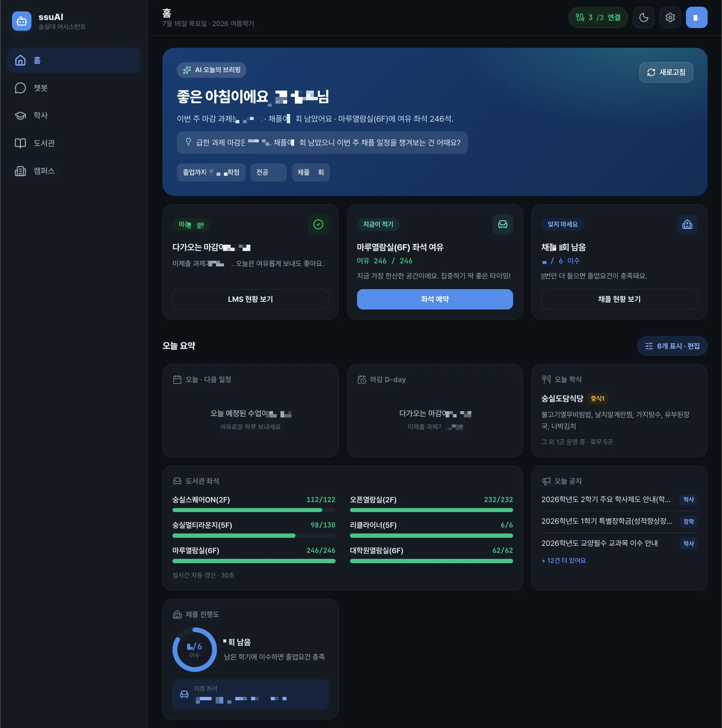Open the 홈 sidebar item

tap(74, 60)
